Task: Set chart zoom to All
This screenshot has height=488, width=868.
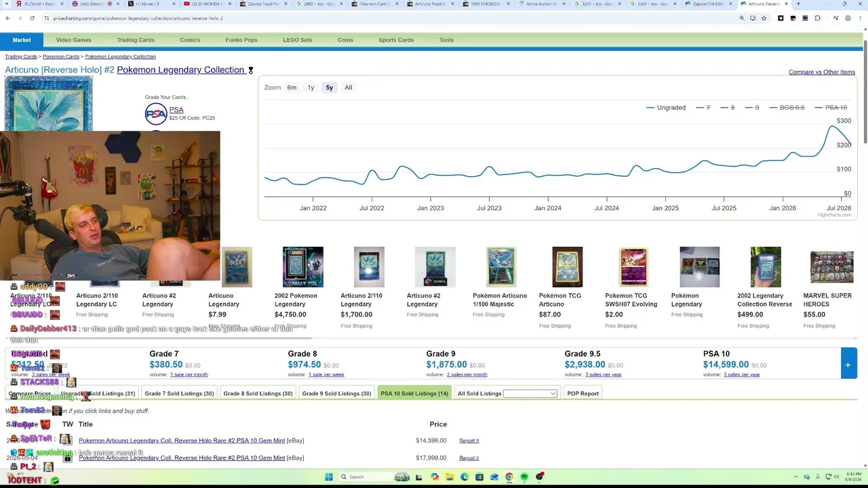Action: coord(348,87)
